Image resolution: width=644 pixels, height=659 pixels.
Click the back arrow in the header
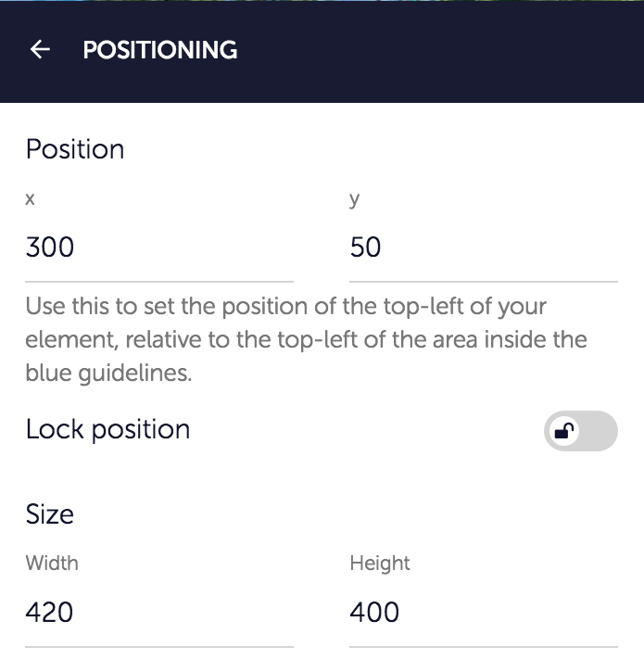(40, 50)
